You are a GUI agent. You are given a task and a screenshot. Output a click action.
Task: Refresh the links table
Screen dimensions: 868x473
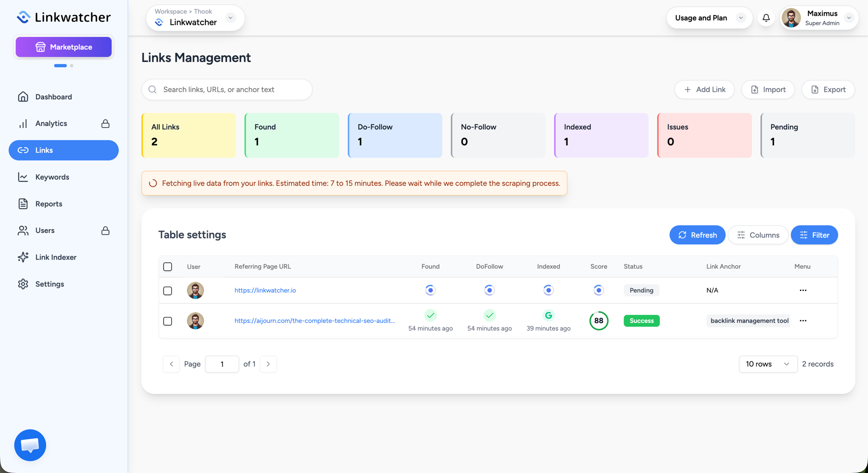tap(697, 235)
